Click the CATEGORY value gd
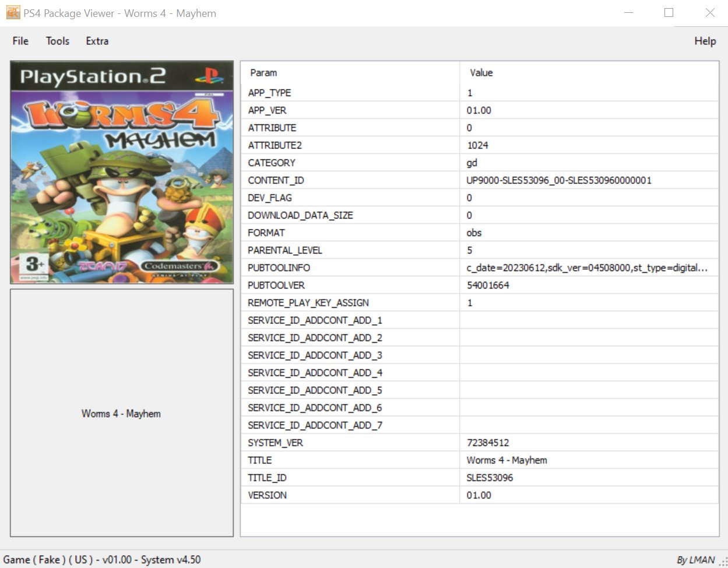The height and width of the screenshot is (568, 728). (472, 163)
